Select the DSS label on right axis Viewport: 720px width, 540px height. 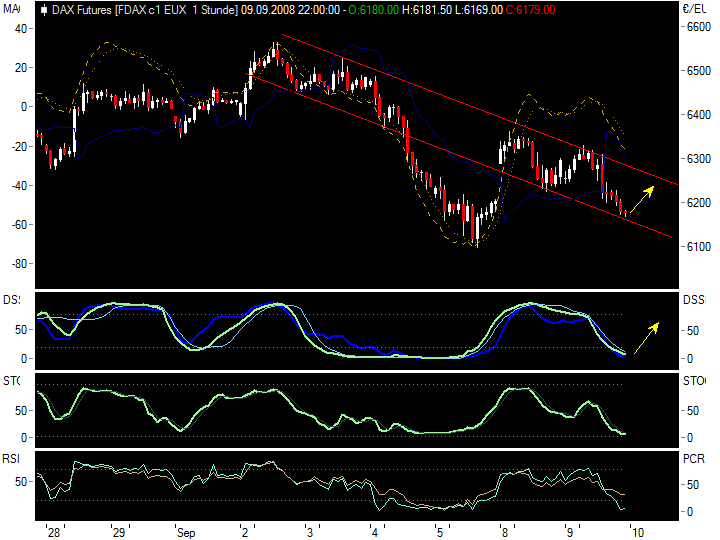693,300
